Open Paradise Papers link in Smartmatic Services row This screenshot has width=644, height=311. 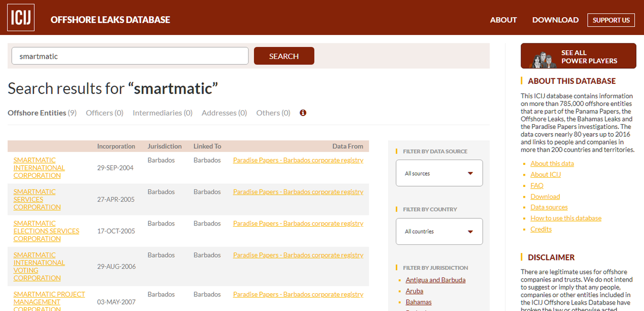(298, 192)
